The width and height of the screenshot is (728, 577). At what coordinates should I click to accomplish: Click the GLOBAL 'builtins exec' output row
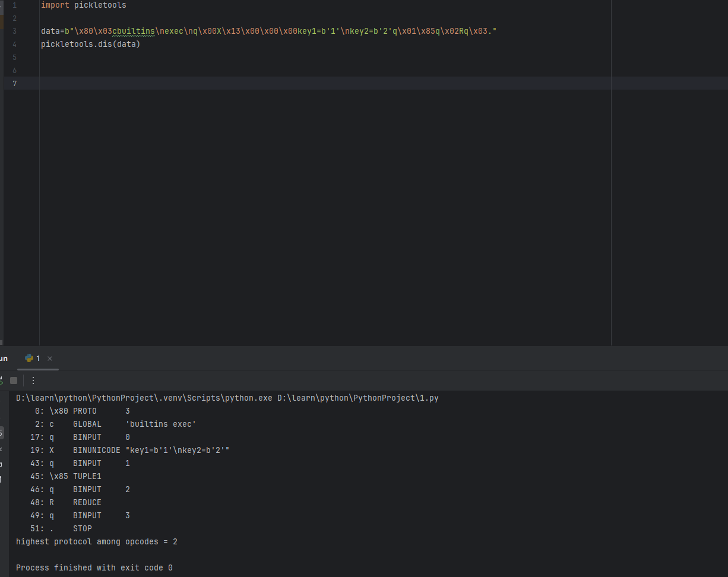[116, 424]
